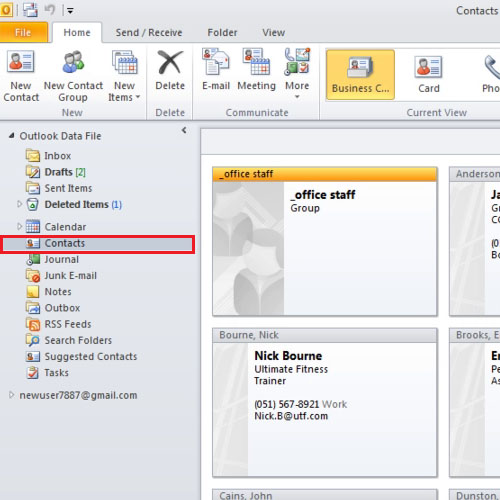This screenshot has width=500, height=500.
Task: Switch to Card view
Action: (429, 75)
